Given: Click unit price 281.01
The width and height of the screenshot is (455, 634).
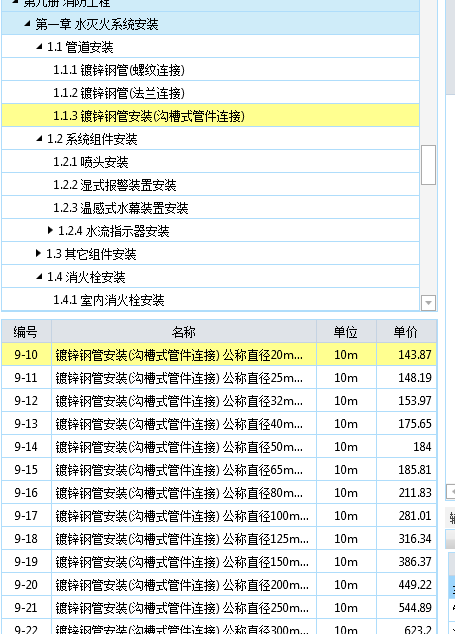Looking at the screenshot, I should [406, 516].
